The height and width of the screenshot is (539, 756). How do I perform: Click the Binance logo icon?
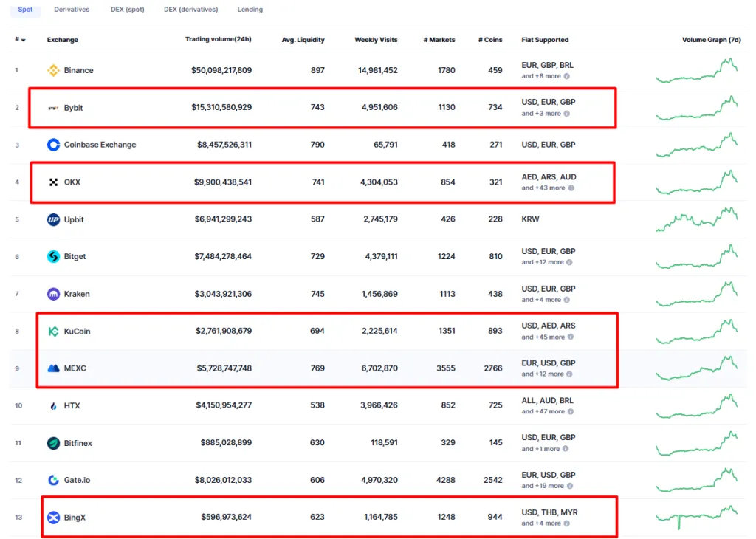tap(53, 71)
